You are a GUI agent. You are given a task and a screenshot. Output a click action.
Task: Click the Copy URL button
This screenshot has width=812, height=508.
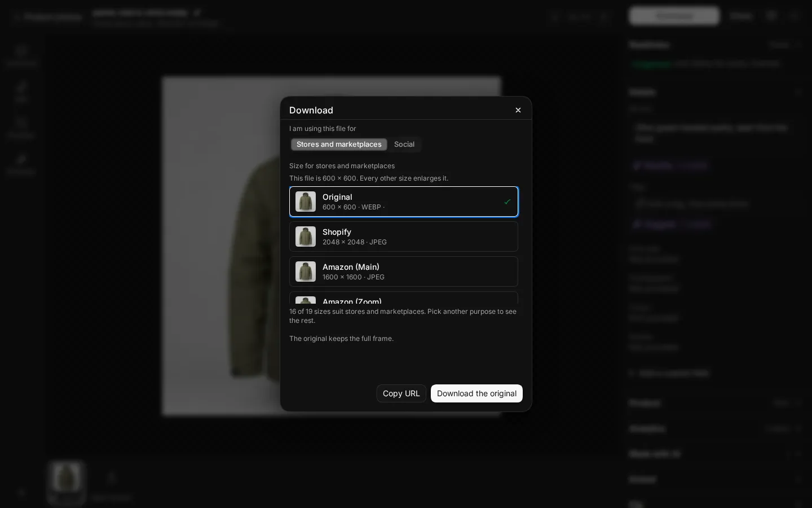[401, 393]
